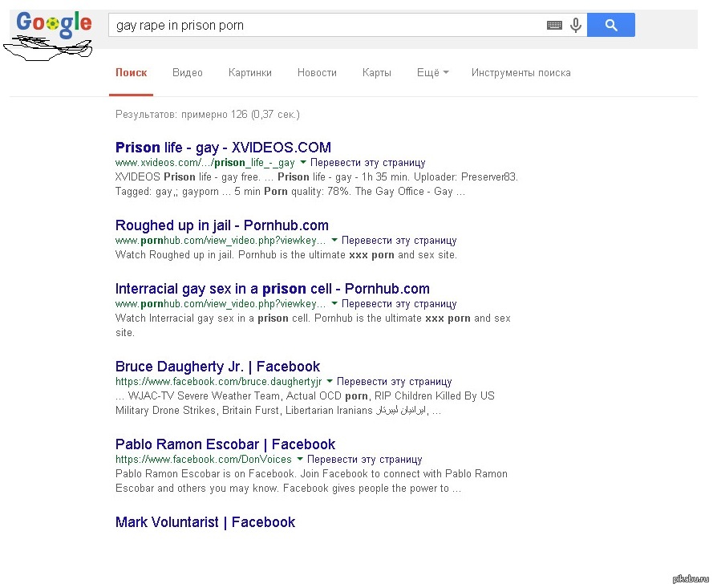Open the on-screen keyboard icon
This screenshot has height=588, width=713.
(554, 25)
